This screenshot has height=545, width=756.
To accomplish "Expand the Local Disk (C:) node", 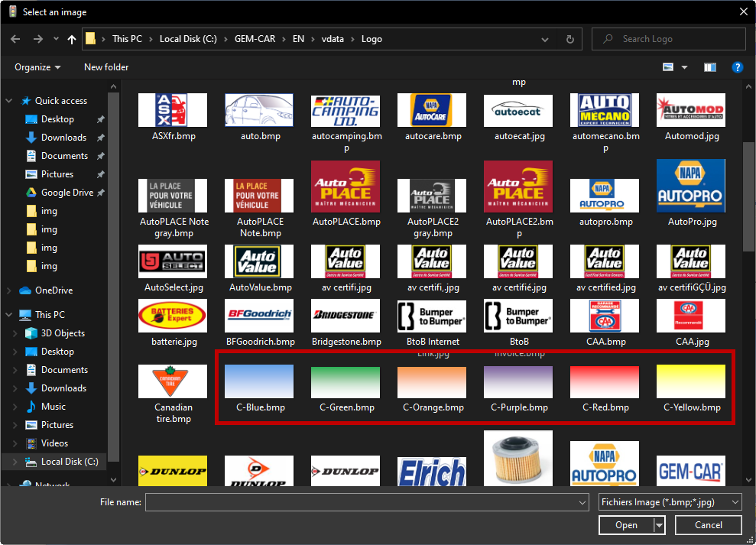I will click(15, 462).
